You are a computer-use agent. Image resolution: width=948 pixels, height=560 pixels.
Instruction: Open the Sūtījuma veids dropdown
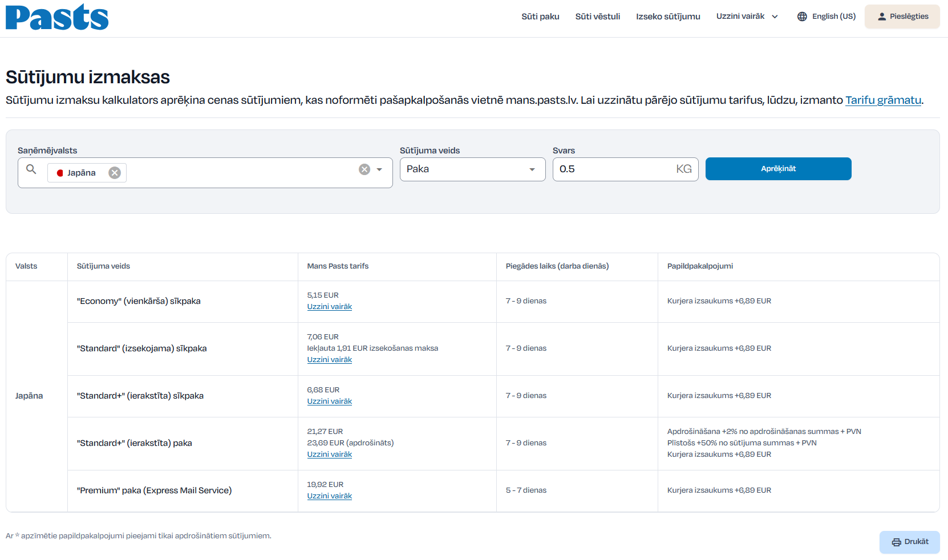point(472,169)
